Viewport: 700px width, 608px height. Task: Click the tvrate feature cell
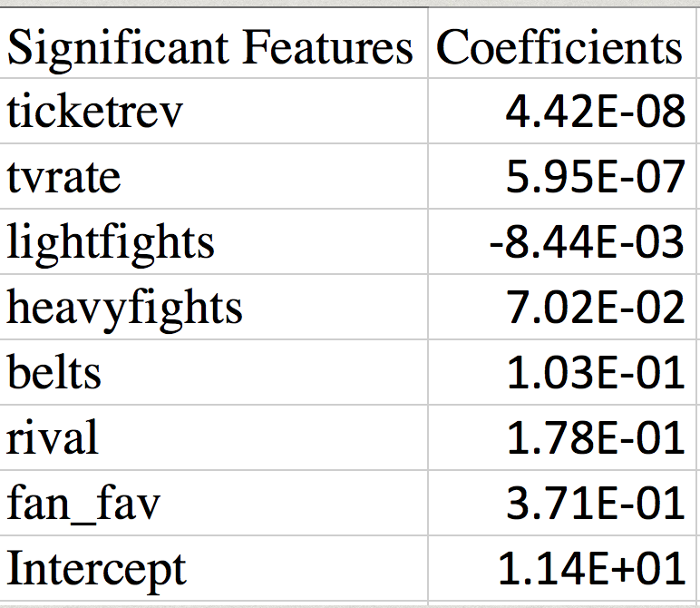[63, 177]
